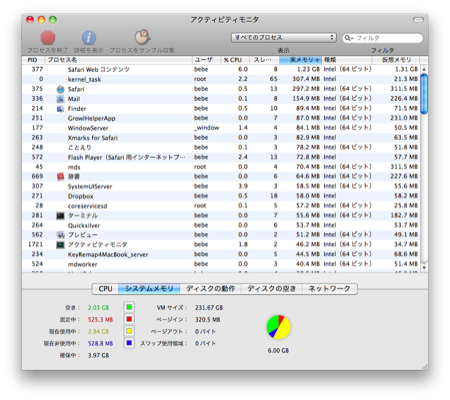This screenshot has height=400, width=450.
Task: Click the blue inactive memory color swatch
Action: click(129, 343)
